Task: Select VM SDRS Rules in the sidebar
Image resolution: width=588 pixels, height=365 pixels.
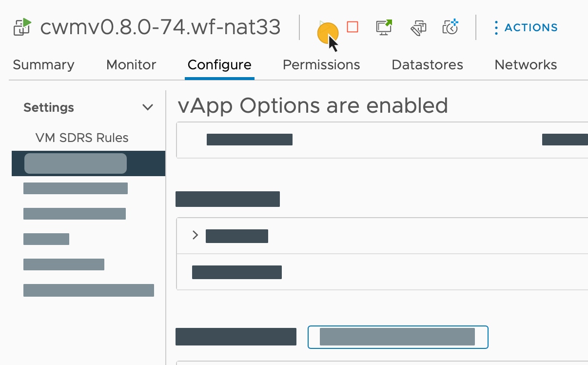Action: tap(82, 138)
